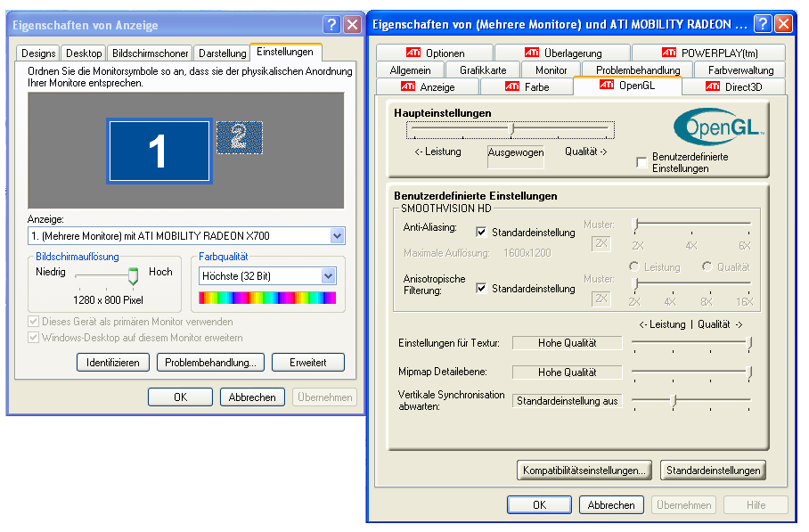Open the Bildschirmschoner tab
The width and height of the screenshot is (809, 532).
click(151, 53)
